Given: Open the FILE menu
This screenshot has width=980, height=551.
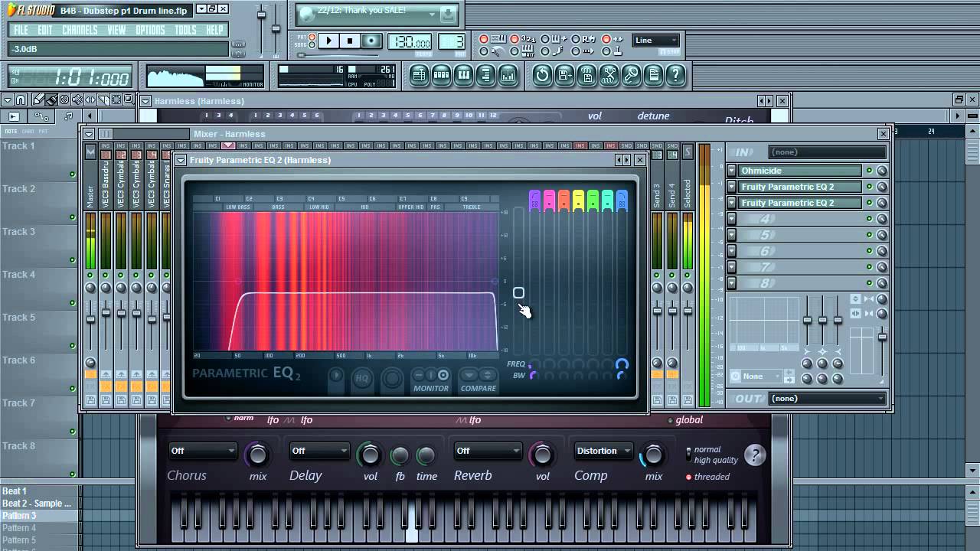Looking at the screenshot, I should click(x=21, y=30).
